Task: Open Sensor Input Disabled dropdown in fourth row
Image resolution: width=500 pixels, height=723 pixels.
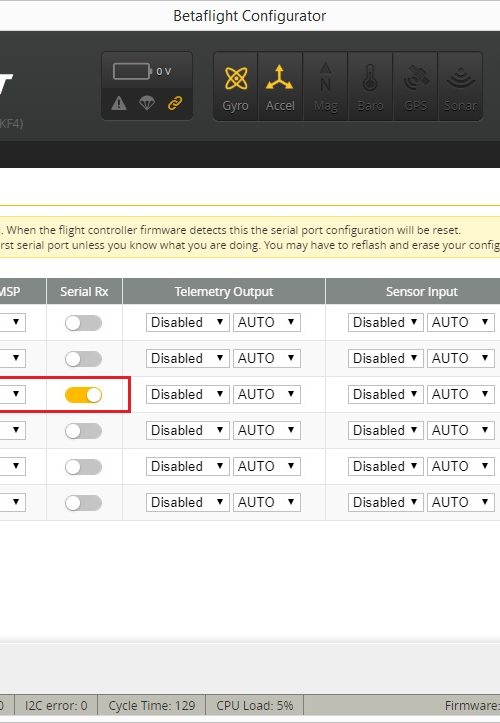Action: [385, 430]
